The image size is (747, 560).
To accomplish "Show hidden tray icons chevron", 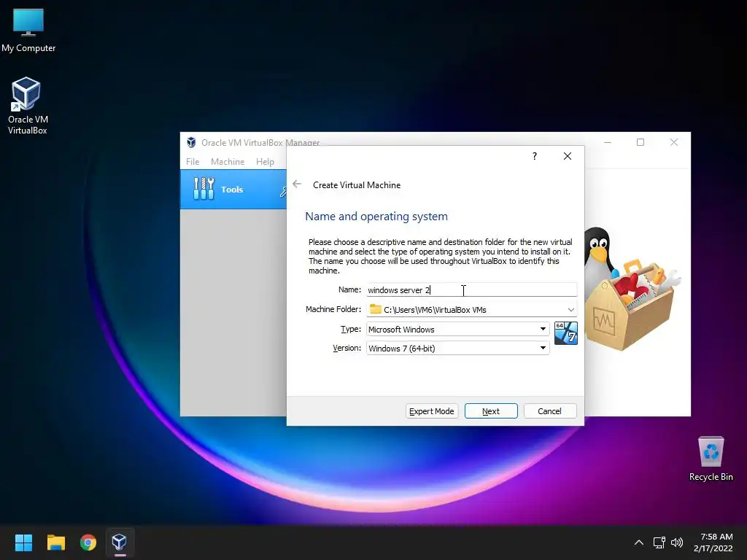I will point(639,542).
